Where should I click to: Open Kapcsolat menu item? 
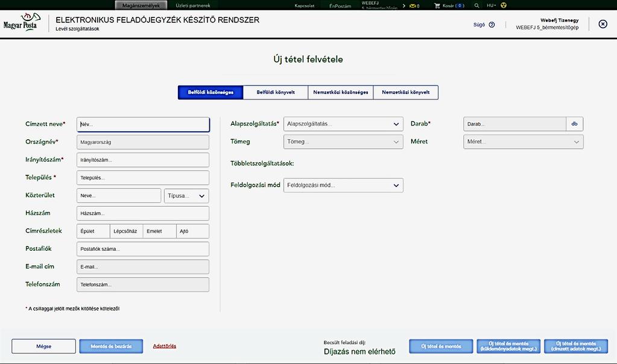pos(305,5)
